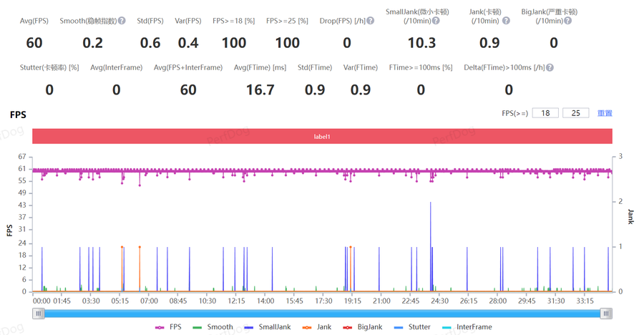Click help icon next to Smooth metric
This screenshot has height=335, width=644.
click(122, 21)
